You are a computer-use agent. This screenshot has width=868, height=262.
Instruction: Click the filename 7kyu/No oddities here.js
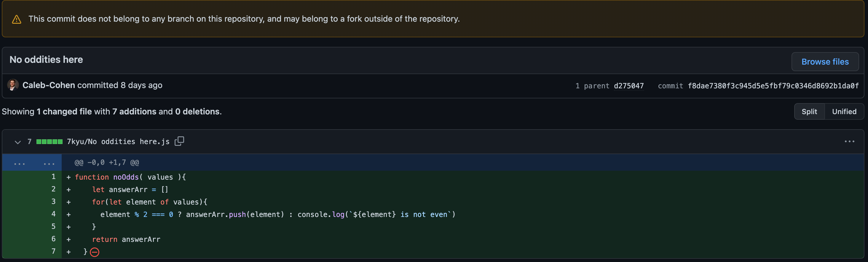pyautogui.click(x=118, y=141)
